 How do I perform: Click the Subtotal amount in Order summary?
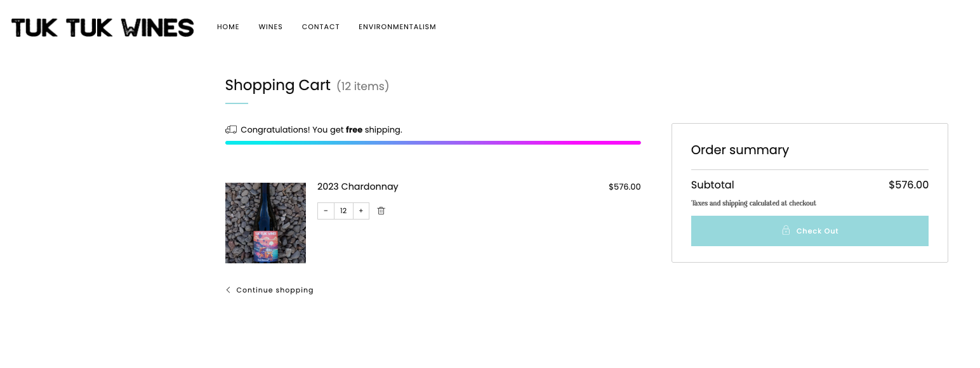coord(908,185)
